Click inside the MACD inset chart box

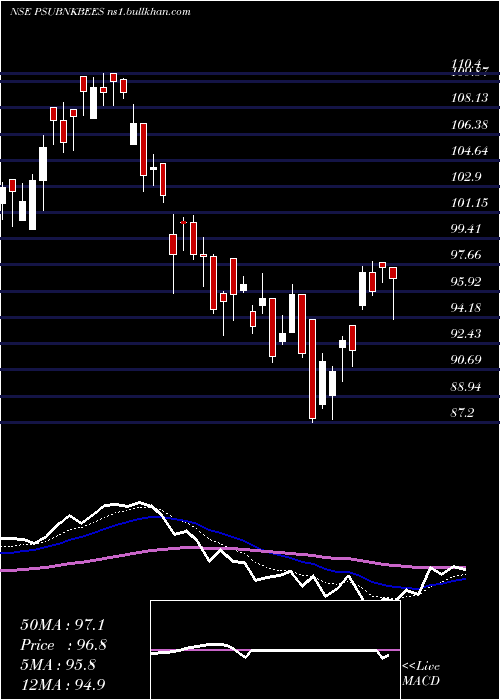click(275, 650)
